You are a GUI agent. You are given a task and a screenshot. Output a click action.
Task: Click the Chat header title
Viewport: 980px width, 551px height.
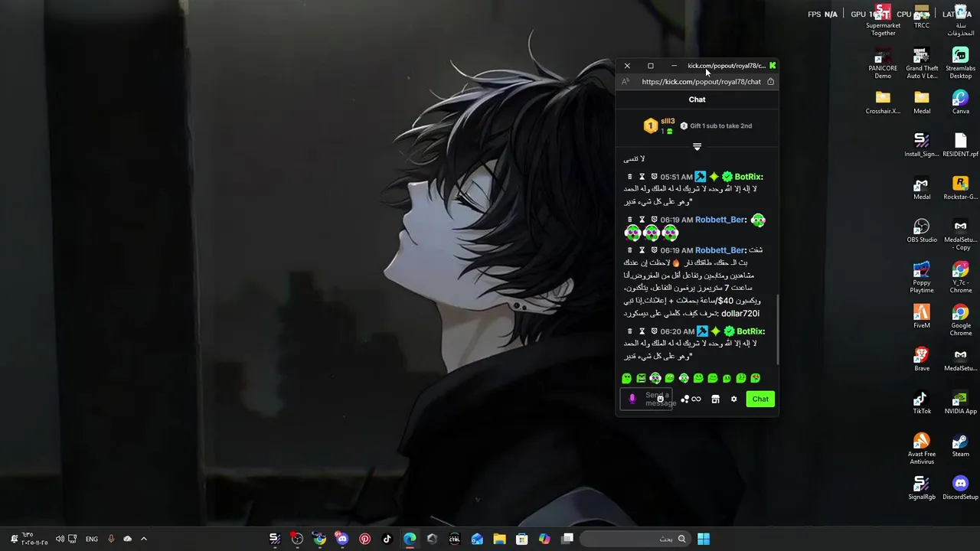coord(697,99)
